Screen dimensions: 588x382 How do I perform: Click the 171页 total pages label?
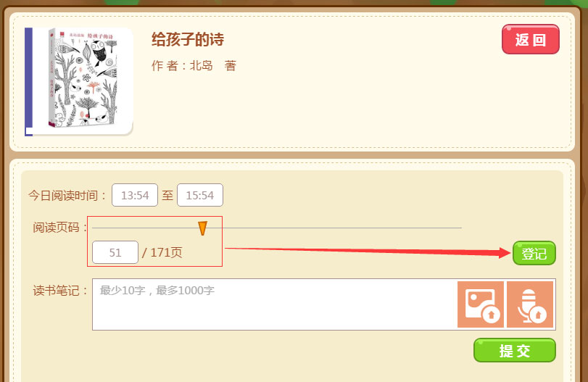pyautogui.click(x=166, y=252)
